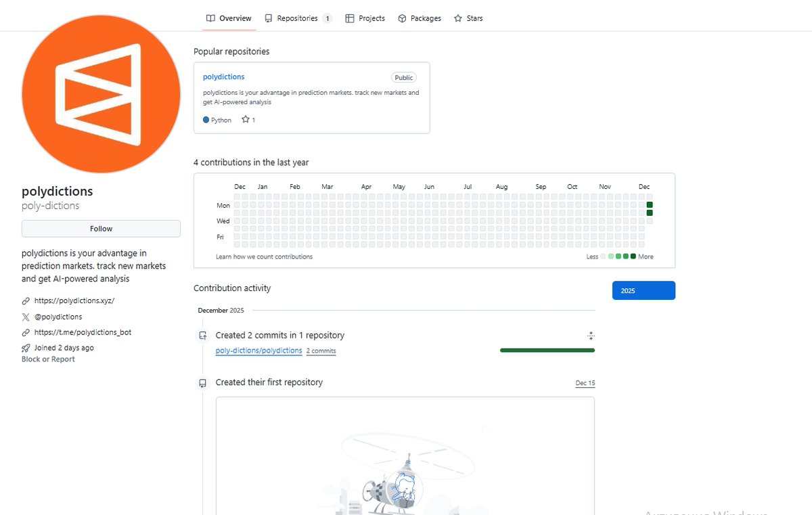Follow the polydictions account

(x=101, y=229)
